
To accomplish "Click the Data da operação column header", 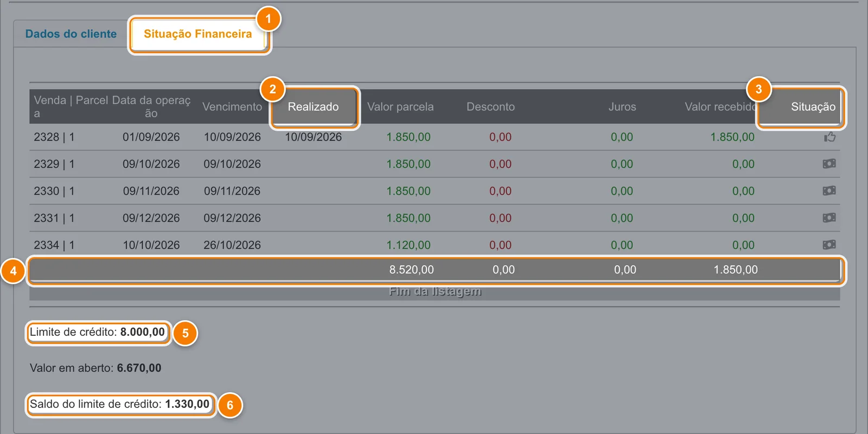I will click(x=151, y=107).
